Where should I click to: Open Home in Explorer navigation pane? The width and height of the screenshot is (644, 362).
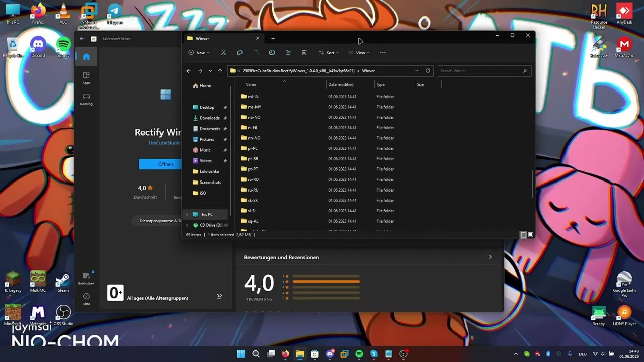click(205, 86)
